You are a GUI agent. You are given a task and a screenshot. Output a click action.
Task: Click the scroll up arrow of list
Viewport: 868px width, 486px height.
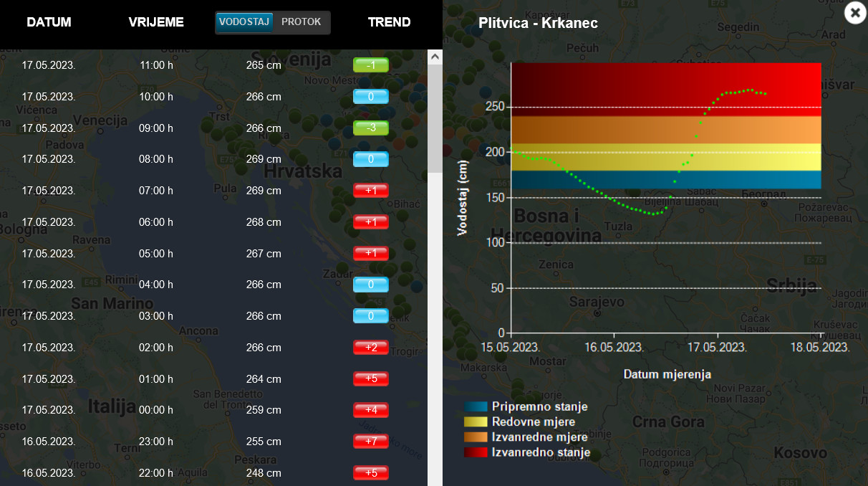tap(435, 57)
